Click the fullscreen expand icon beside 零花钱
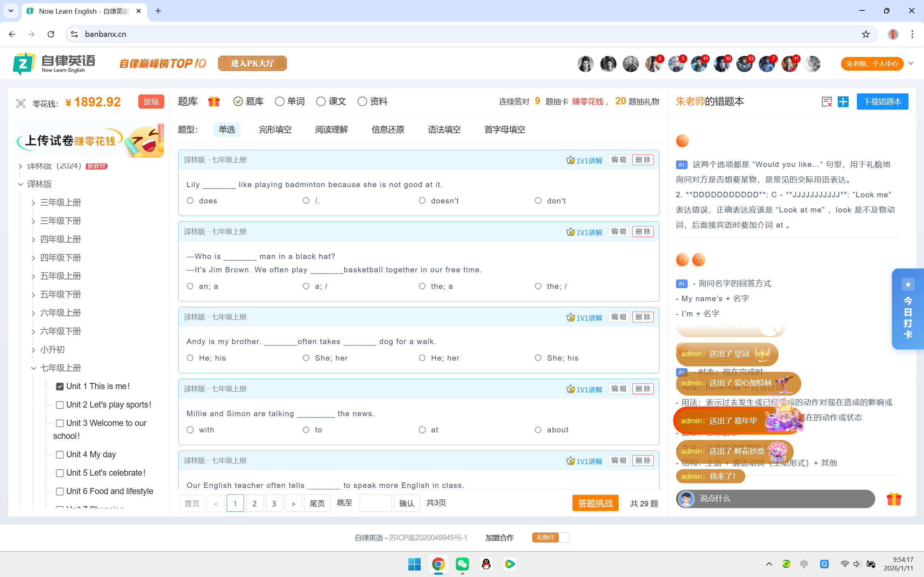 pos(21,103)
